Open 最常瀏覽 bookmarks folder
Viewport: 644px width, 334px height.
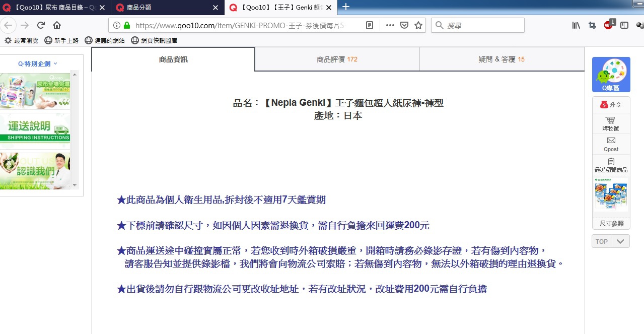[21, 40]
